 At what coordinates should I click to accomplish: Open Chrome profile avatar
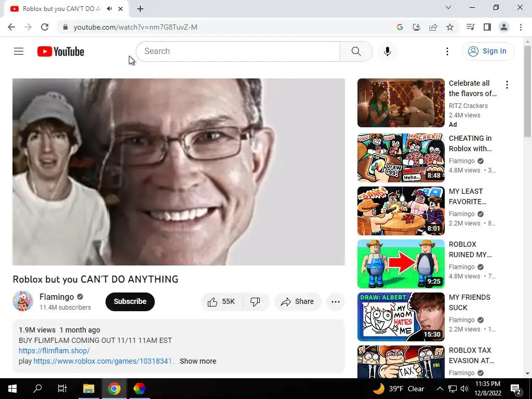click(504, 27)
